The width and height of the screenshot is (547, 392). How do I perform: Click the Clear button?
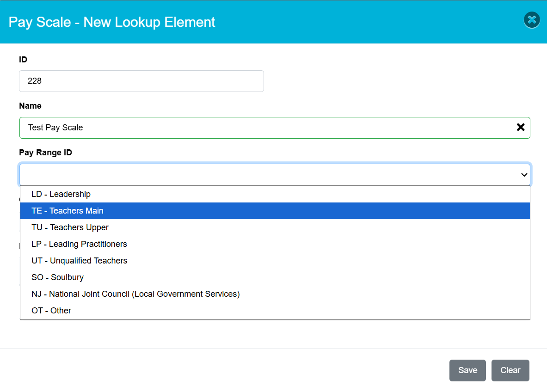click(x=510, y=370)
